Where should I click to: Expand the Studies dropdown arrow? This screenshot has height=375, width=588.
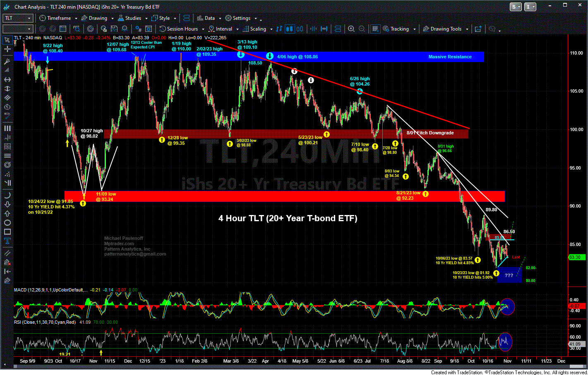tap(146, 19)
